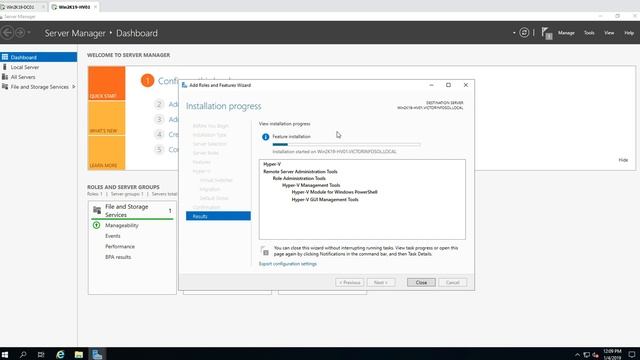Open the Help menu

coord(629,33)
